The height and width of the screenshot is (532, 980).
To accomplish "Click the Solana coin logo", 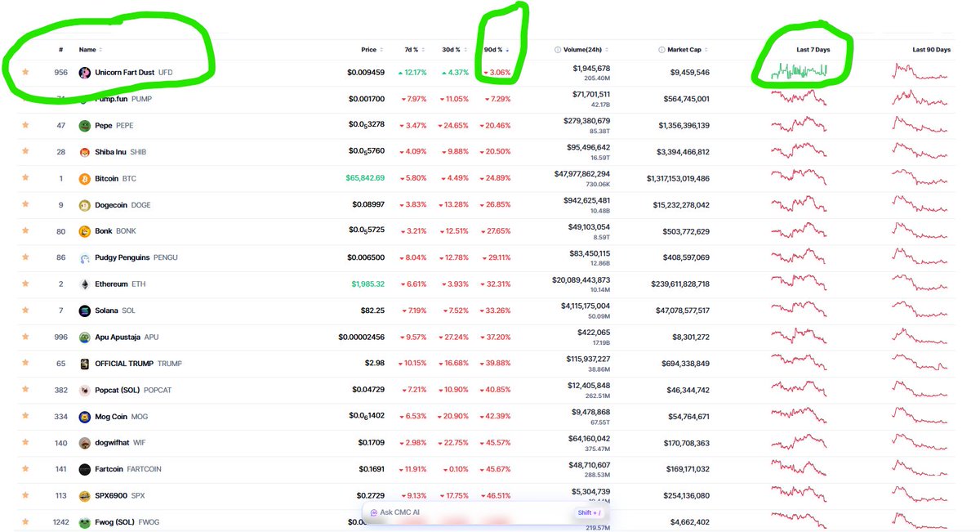I will 84,311.
